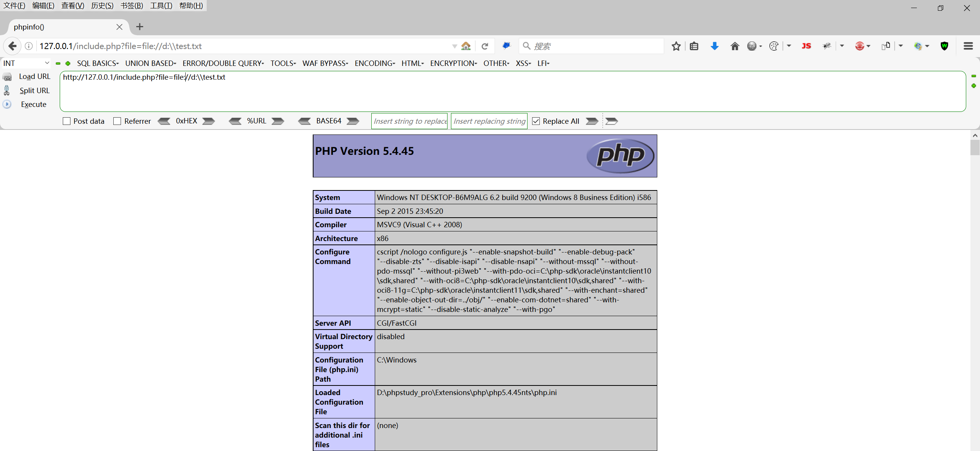
Task: Click the Insert string to replace field
Action: tap(409, 121)
